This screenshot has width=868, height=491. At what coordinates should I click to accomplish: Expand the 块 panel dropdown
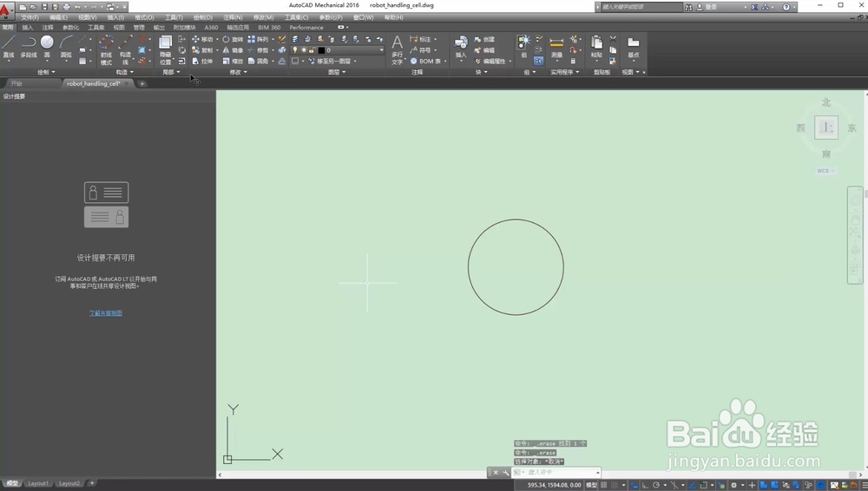(482, 72)
